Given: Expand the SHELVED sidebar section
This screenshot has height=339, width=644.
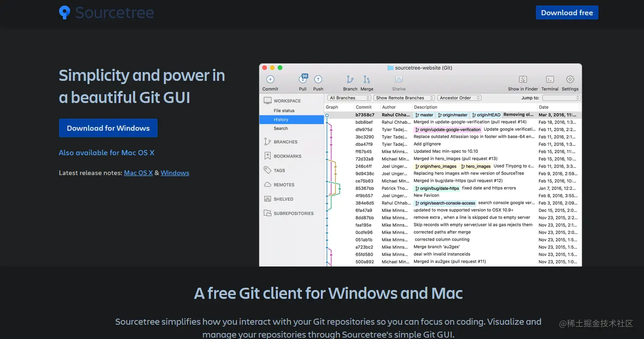Looking at the screenshot, I should [283, 200].
